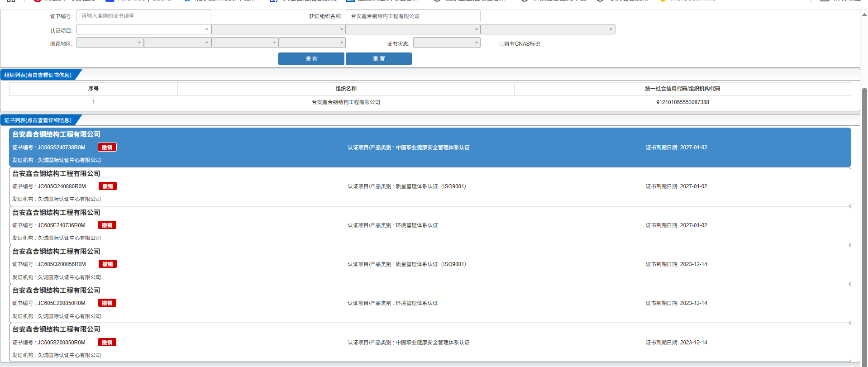Click company name heading in JC605E240736R0M card
The image size is (868, 367).
[56, 213]
